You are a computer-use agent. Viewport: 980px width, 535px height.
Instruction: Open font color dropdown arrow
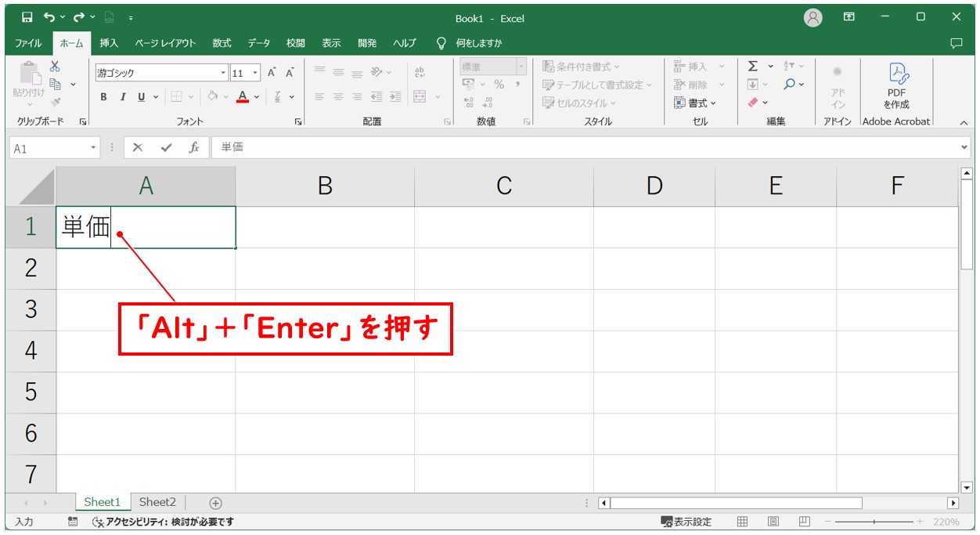258,97
